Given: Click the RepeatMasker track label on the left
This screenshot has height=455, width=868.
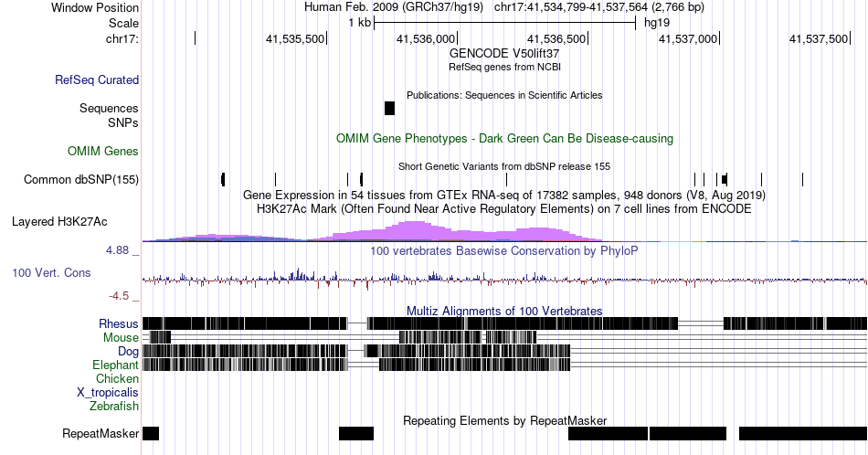Looking at the screenshot, I should pyautogui.click(x=101, y=433).
